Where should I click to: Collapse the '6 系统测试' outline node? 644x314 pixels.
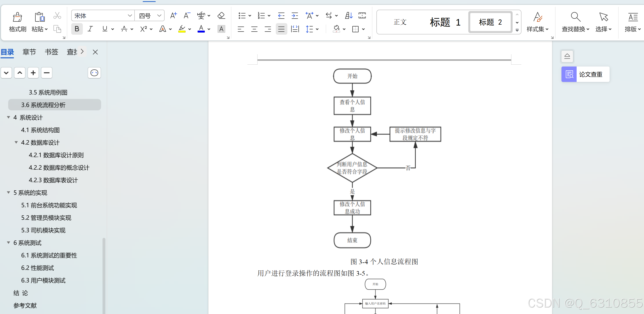8,242
